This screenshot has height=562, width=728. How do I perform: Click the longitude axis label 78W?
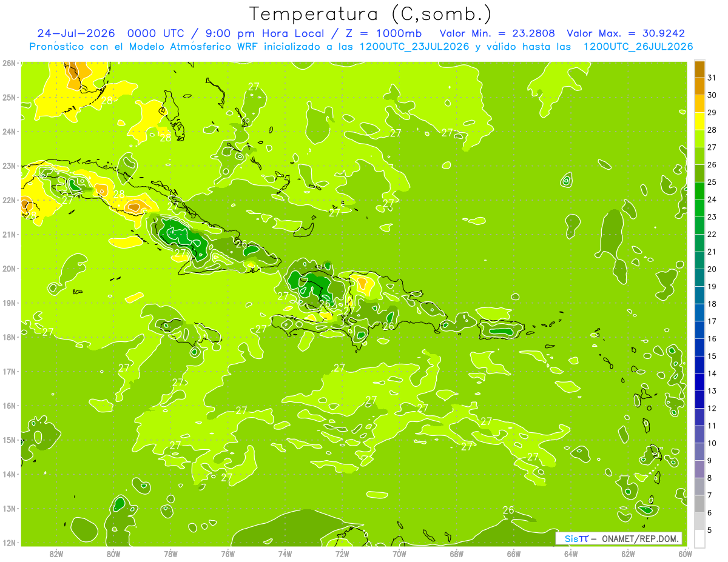[x=170, y=554]
